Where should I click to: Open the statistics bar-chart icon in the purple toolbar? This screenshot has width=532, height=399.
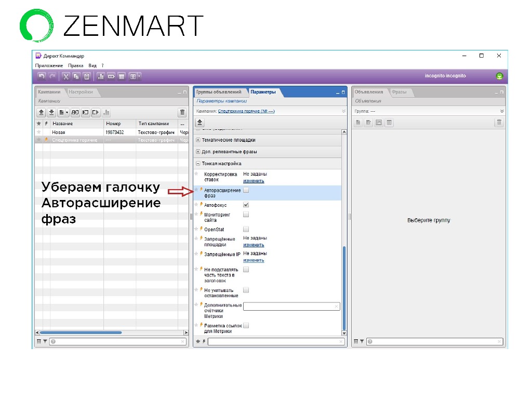101,76
